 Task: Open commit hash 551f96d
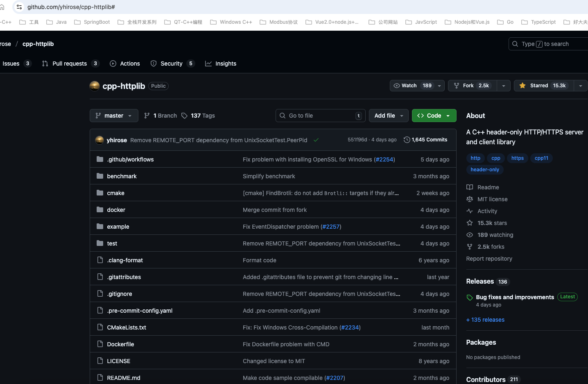click(x=357, y=140)
